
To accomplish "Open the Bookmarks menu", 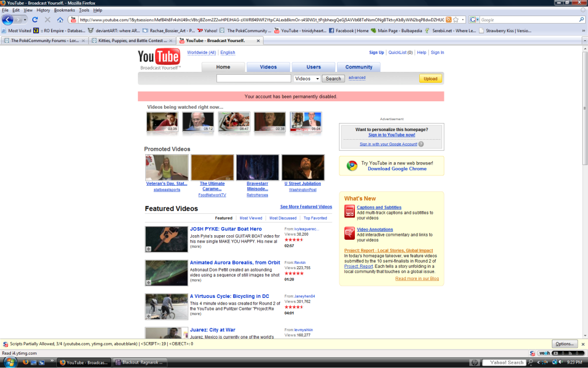I will [x=65, y=10].
